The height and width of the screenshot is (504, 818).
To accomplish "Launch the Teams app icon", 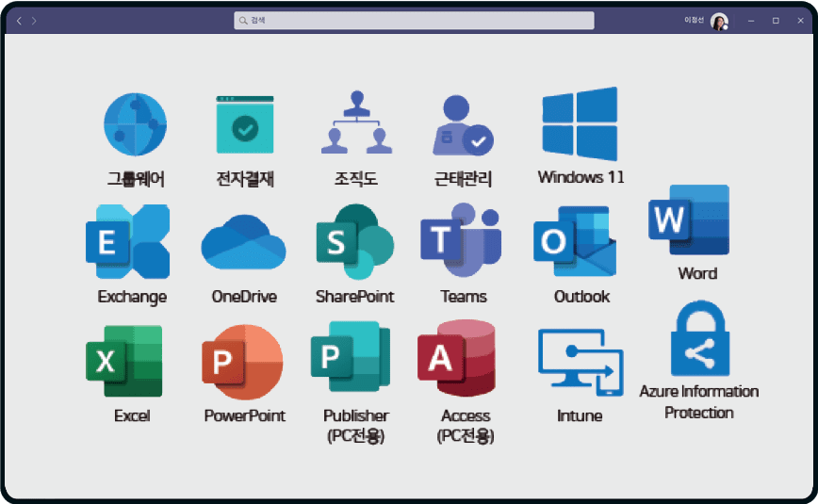I will (462, 241).
